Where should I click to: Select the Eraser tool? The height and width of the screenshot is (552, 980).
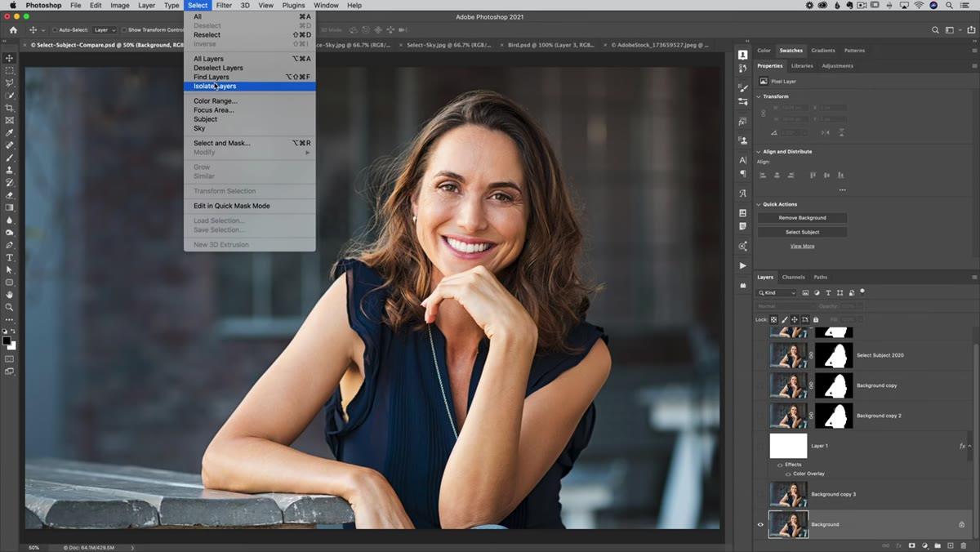coord(10,195)
